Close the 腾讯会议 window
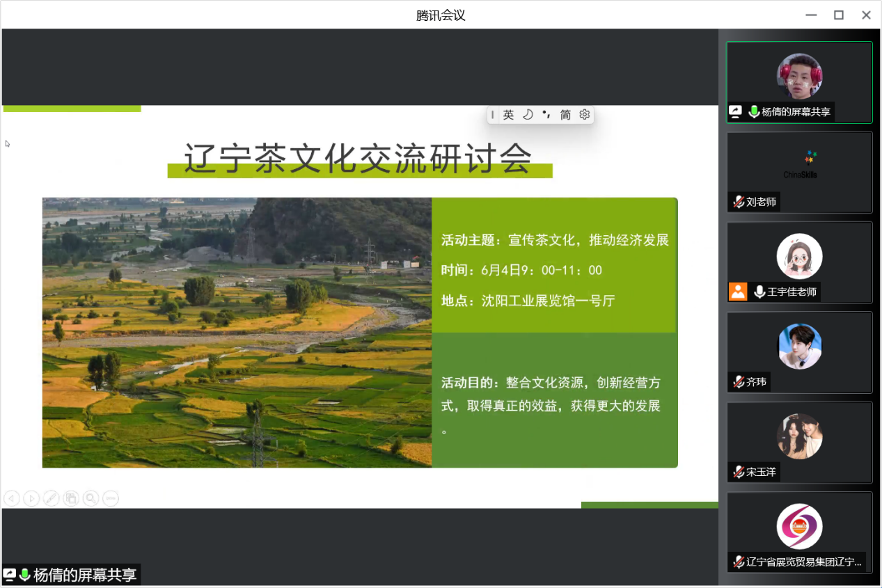 click(866, 15)
